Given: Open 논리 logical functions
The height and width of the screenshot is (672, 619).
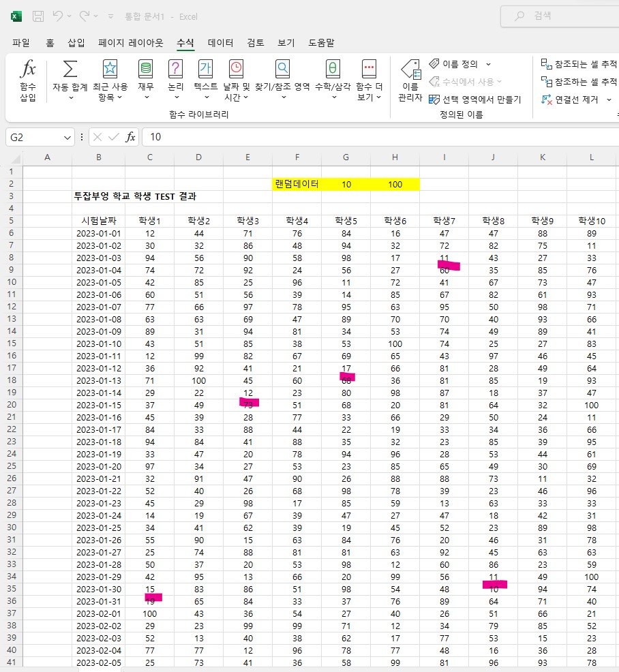Looking at the screenshot, I should click(x=176, y=80).
